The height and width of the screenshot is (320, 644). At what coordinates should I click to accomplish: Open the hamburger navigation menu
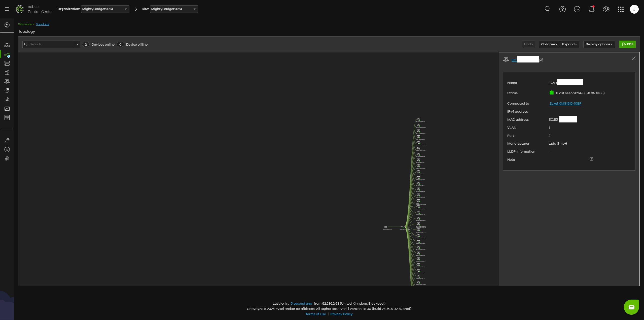[x=7, y=9]
